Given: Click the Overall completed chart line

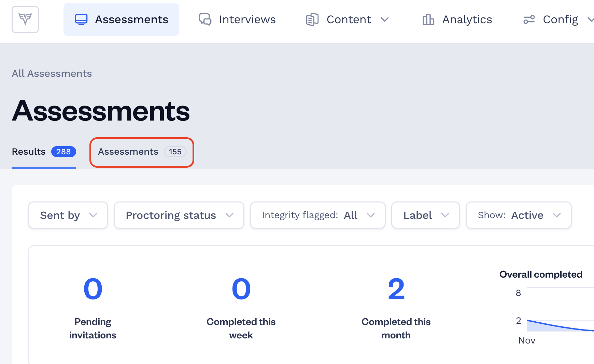Looking at the screenshot, I should pyautogui.click(x=560, y=325).
